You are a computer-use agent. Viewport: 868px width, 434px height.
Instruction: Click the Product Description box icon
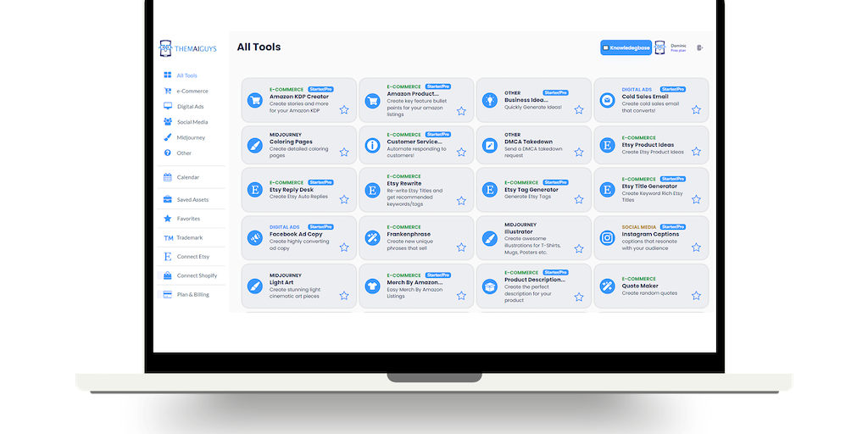click(489, 287)
